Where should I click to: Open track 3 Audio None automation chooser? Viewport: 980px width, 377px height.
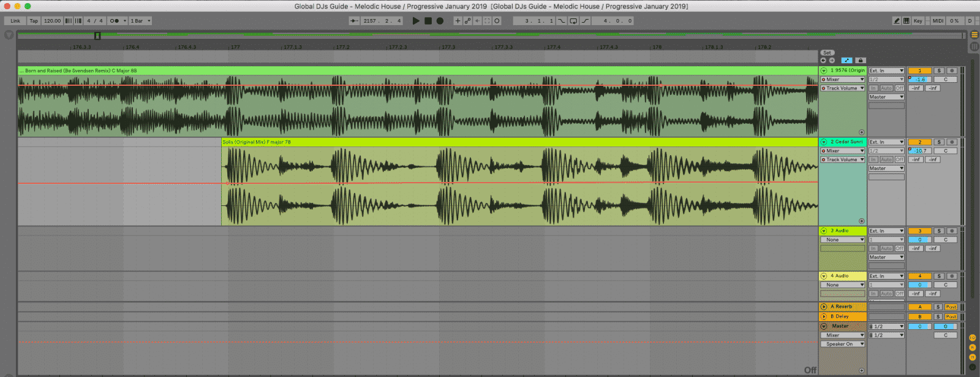843,240
